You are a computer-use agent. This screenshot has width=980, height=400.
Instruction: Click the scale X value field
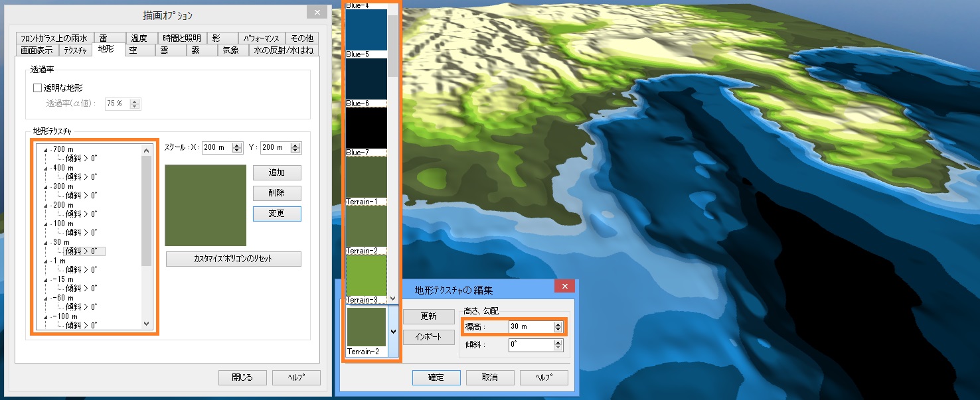[x=218, y=147]
